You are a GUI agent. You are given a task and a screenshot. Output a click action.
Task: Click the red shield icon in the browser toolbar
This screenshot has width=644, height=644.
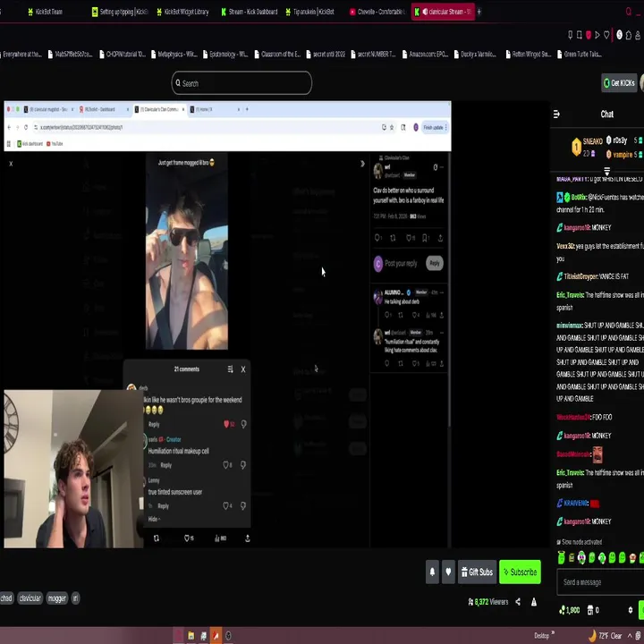point(589,35)
